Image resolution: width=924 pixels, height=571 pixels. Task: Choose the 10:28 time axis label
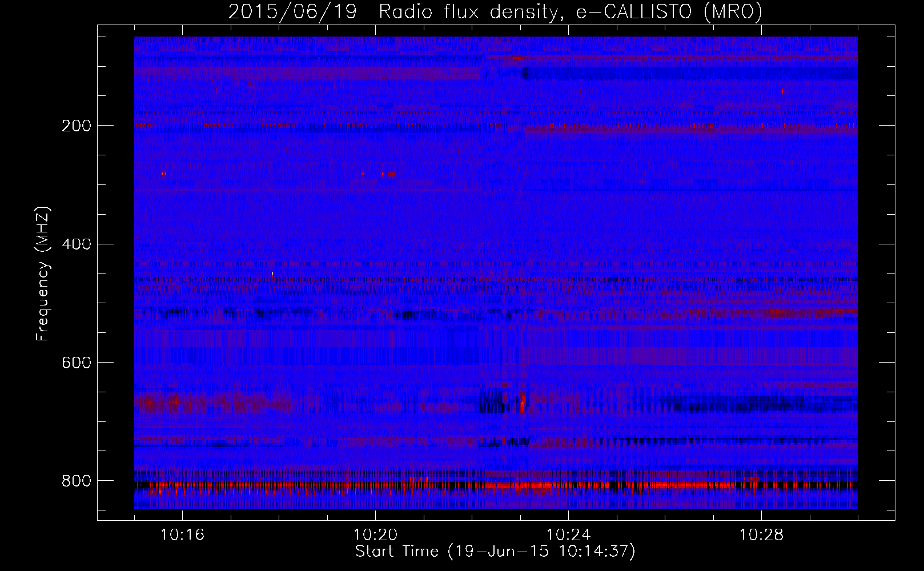(x=761, y=534)
